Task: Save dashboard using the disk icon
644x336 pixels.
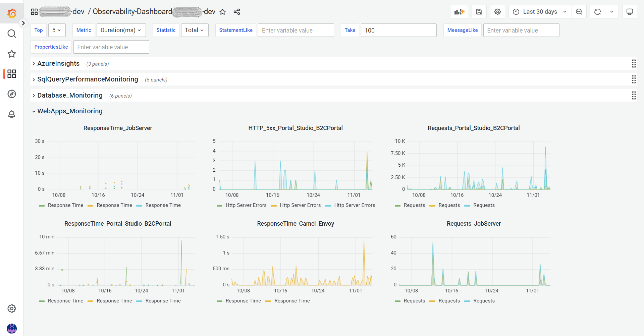Action: point(479,12)
